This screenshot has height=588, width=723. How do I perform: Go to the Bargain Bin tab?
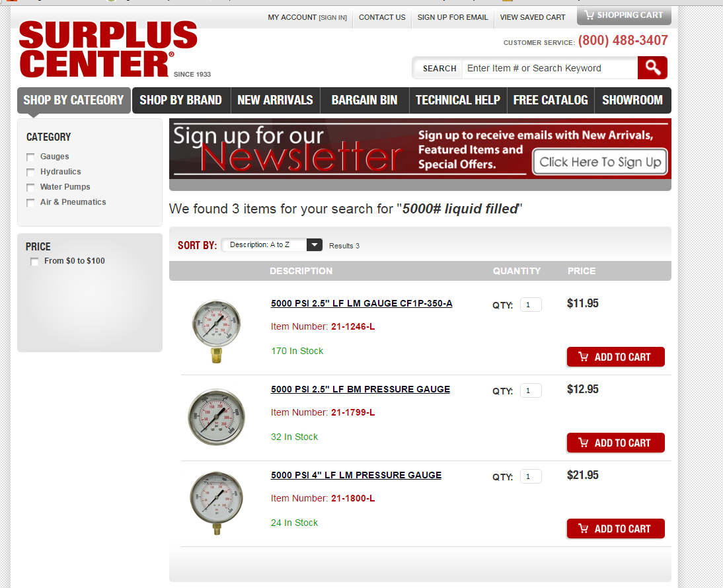(x=364, y=100)
